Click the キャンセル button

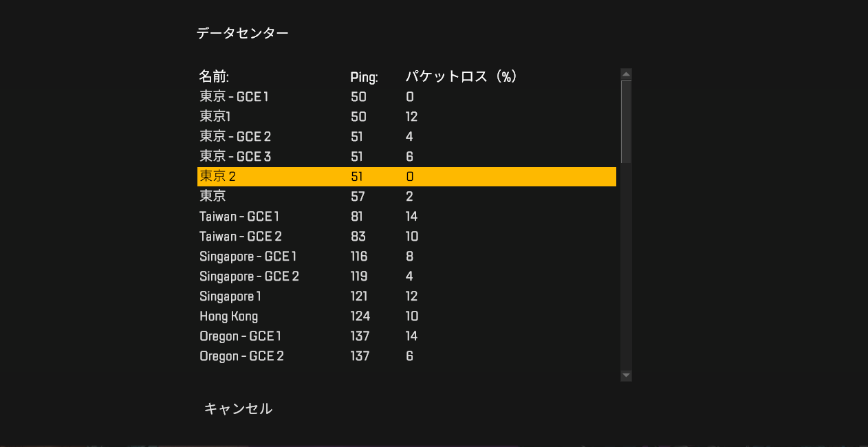point(238,408)
